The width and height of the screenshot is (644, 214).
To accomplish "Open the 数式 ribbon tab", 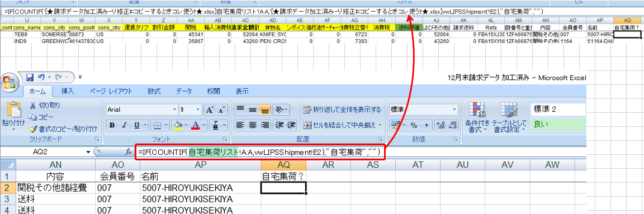I will pyautogui.click(x=154, y=91).
